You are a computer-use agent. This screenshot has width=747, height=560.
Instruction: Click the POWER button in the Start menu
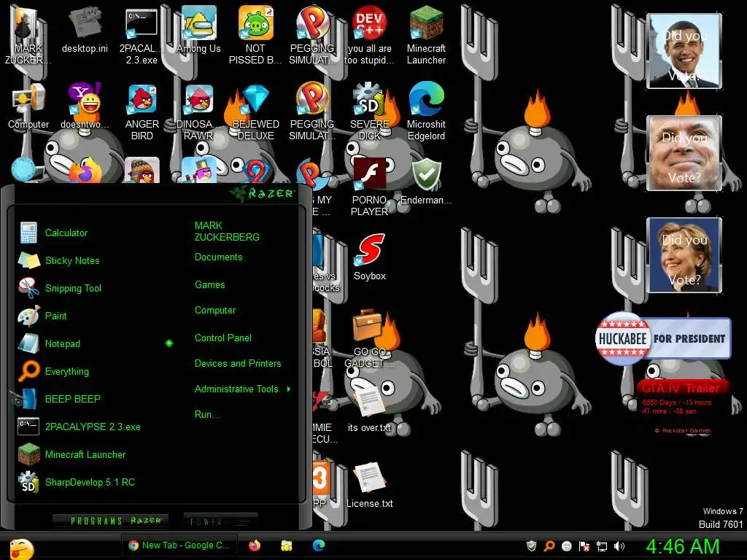[220, 521]
